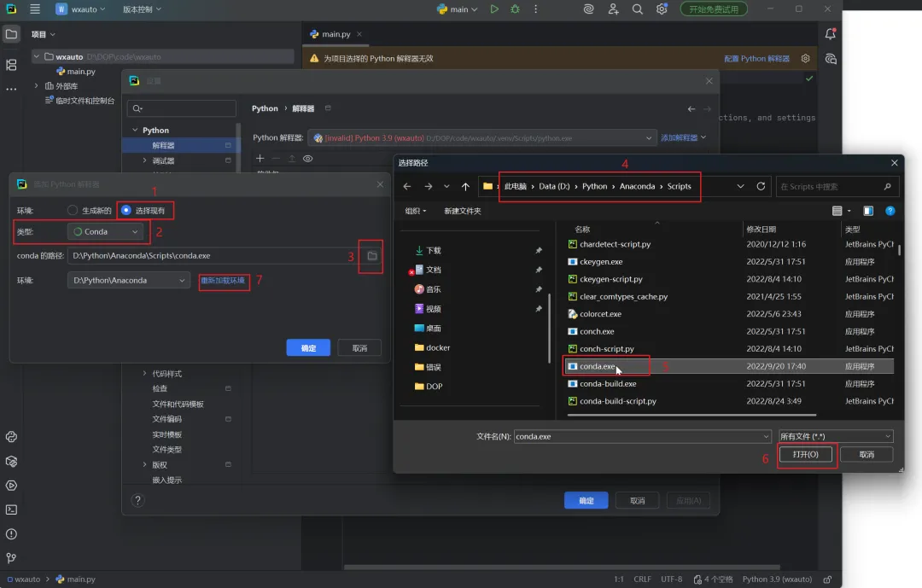Viewport: 922px width, 588px height.
Task: Open the main hamburger menu
Action: click(35, 9)
